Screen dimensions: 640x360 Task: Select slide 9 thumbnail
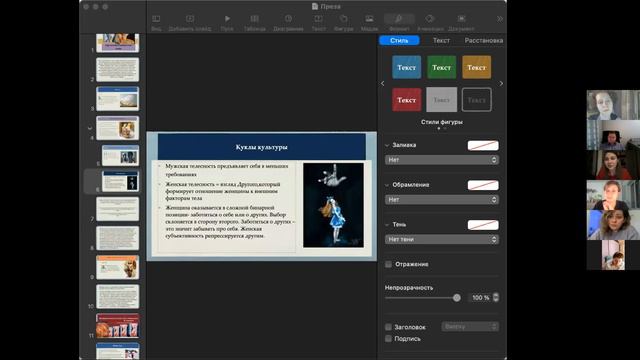[x=118, y=267]
